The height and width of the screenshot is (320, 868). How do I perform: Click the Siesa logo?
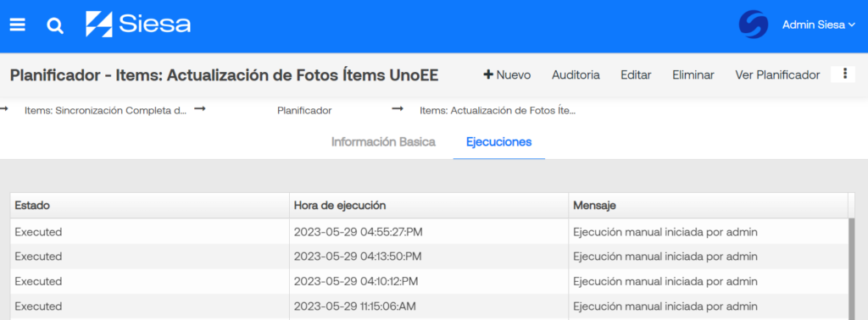coord(138,25)
